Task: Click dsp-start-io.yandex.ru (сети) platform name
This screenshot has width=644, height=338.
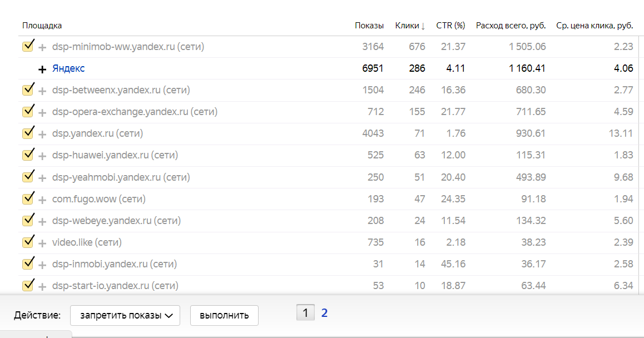Action: [x=116, y=286]
